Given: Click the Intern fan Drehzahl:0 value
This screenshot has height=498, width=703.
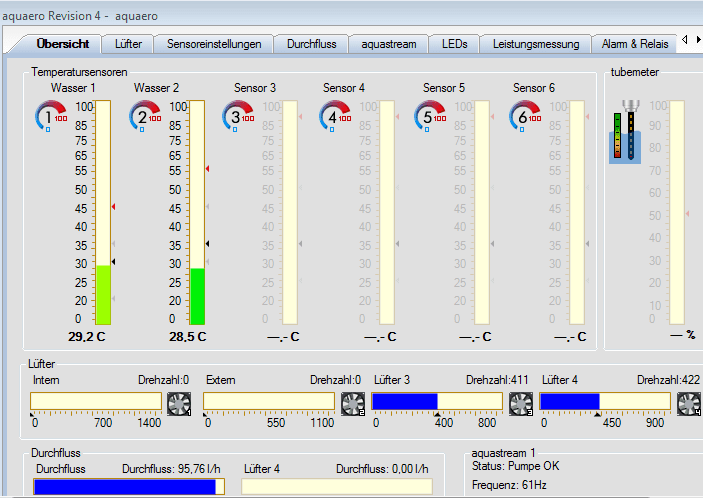Looking at the screenshot, I should [164, 380].
